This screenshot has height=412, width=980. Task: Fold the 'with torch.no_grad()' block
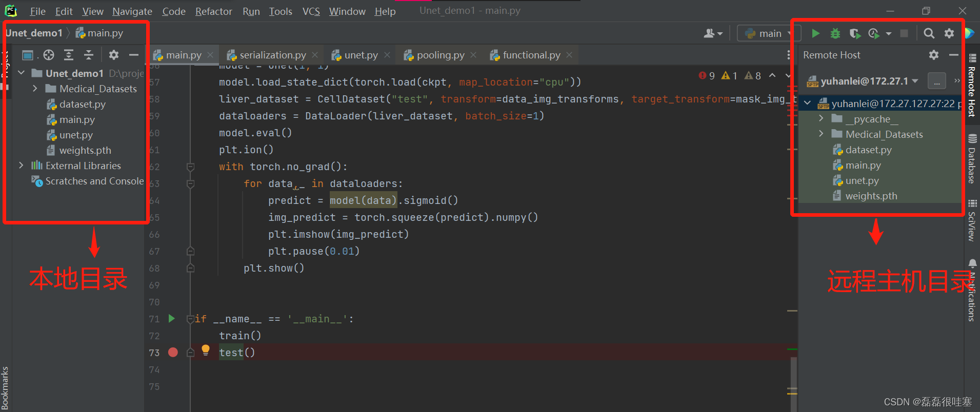pyautogui.click(x=190, y=167)
